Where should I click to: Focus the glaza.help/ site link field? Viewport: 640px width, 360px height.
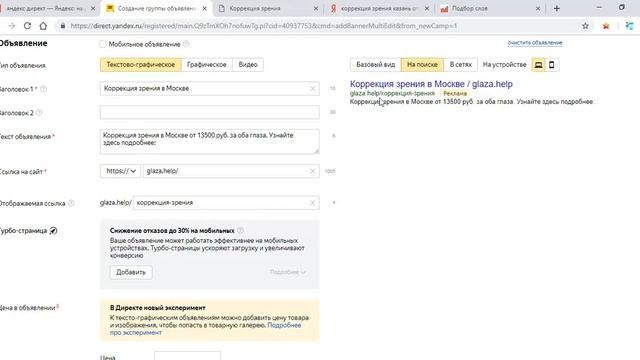[x=231, y=171]
